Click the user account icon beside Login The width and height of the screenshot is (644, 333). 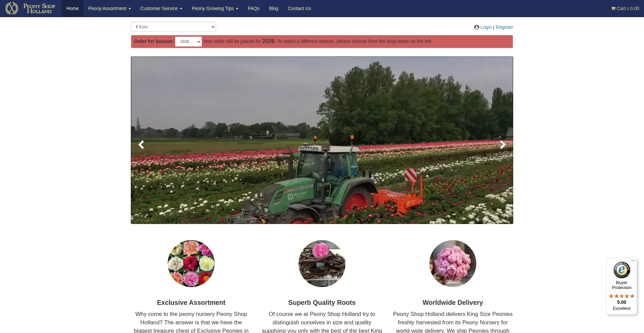click(x=477, y=27)
